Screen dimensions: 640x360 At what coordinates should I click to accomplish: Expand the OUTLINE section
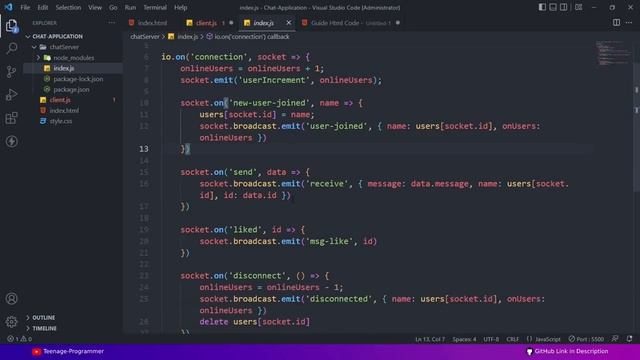point(43,317)
